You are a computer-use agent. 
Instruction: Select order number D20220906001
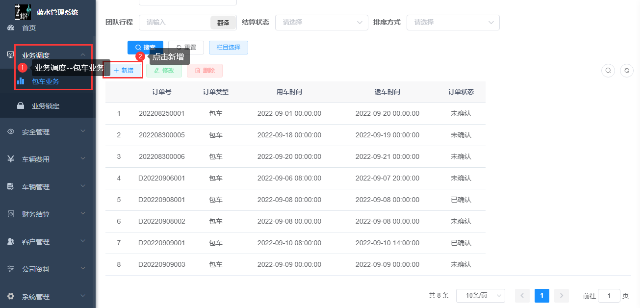click(x=162, y=179)
